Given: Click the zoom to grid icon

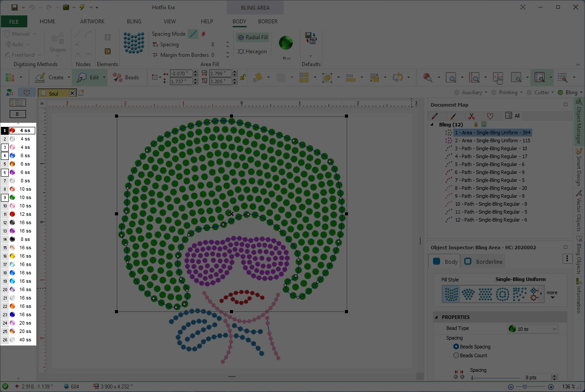Looking at the screenshot, I should coord(516,78).
